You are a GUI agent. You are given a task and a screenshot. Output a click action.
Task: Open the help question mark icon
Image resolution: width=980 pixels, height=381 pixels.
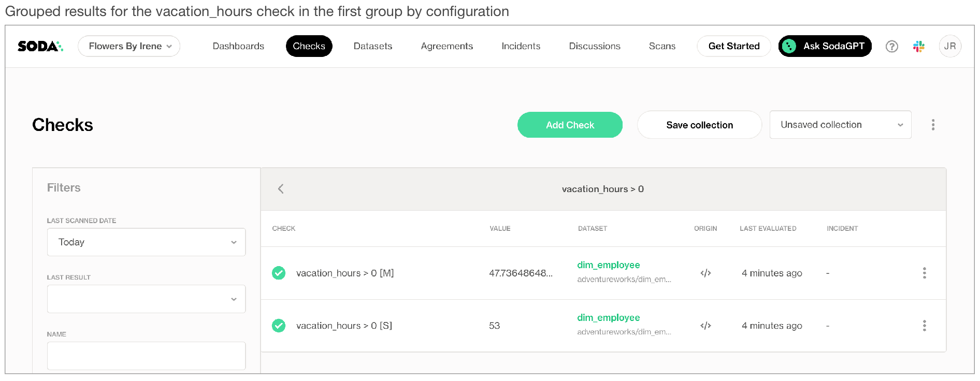(x=891, y=47)
